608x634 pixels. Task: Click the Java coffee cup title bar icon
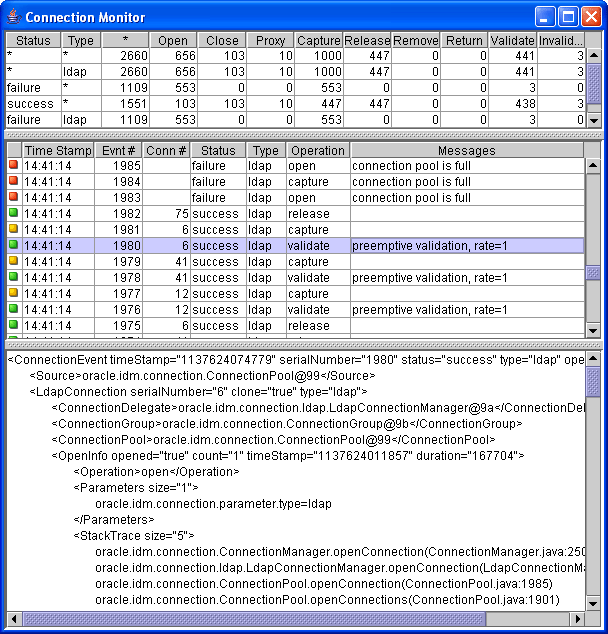coord(14,17)
